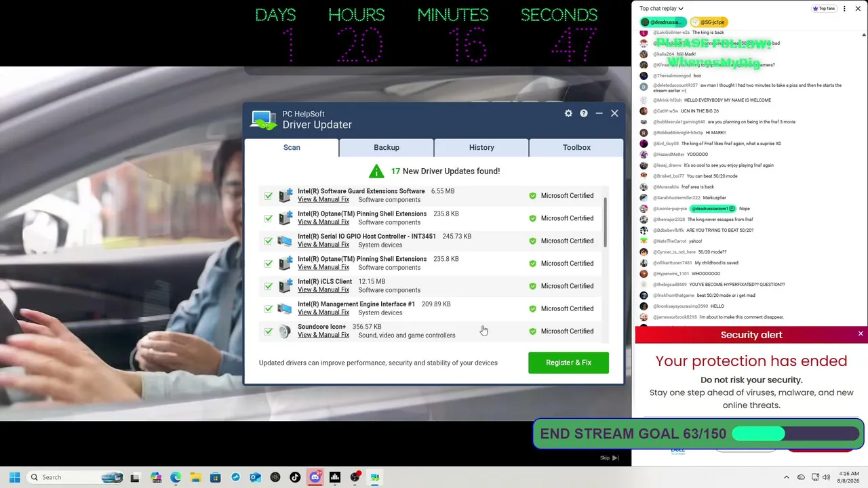Open Microsoft Edge from the taskbar
Screen dimensions: 868x488
pos(176,477)
